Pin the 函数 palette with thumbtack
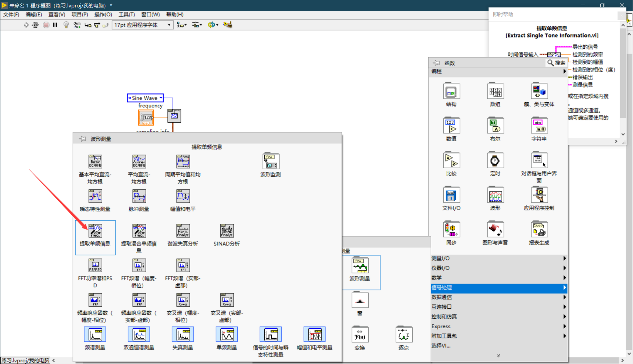The image size is (633, 364). click(436, 63)
